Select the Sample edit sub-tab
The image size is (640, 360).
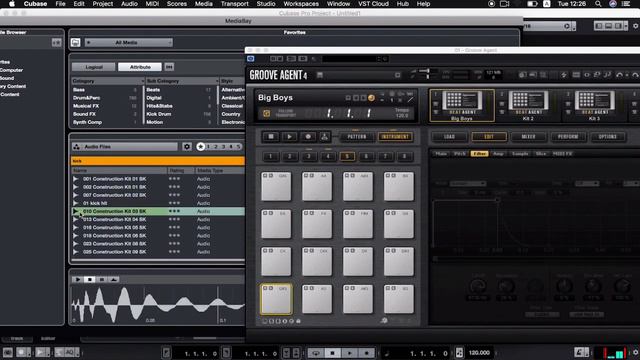(x=520, y=154)
